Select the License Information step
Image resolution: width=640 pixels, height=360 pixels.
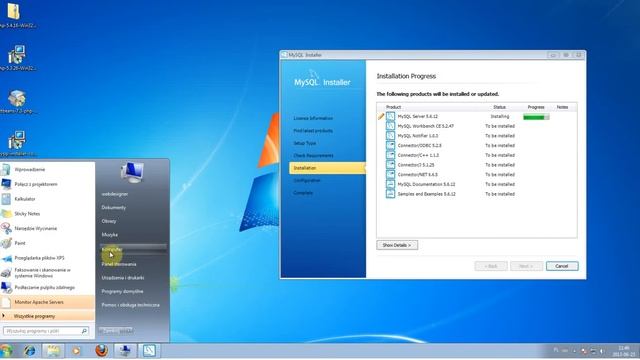[x=313, y=118]
